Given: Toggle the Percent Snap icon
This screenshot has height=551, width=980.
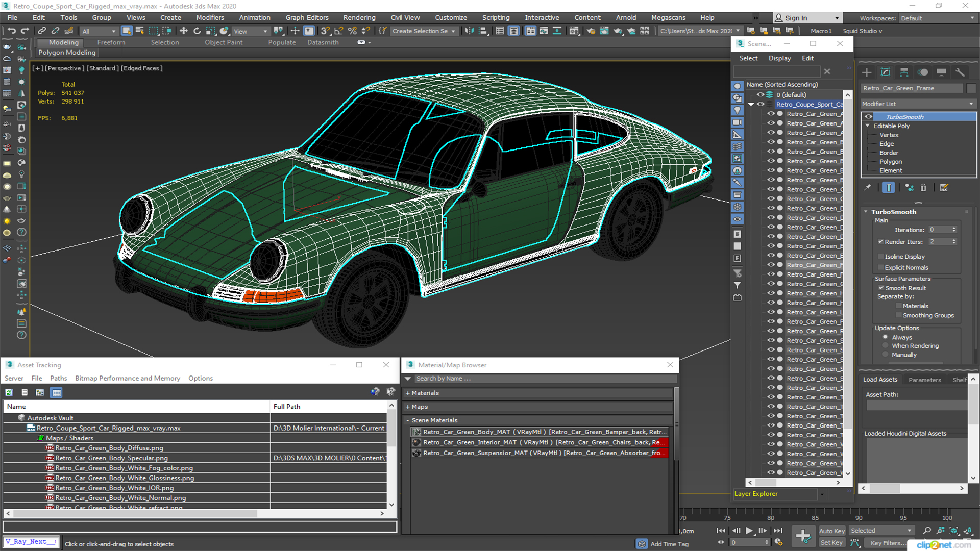Looking at the screenshot, I should [352, 31].
